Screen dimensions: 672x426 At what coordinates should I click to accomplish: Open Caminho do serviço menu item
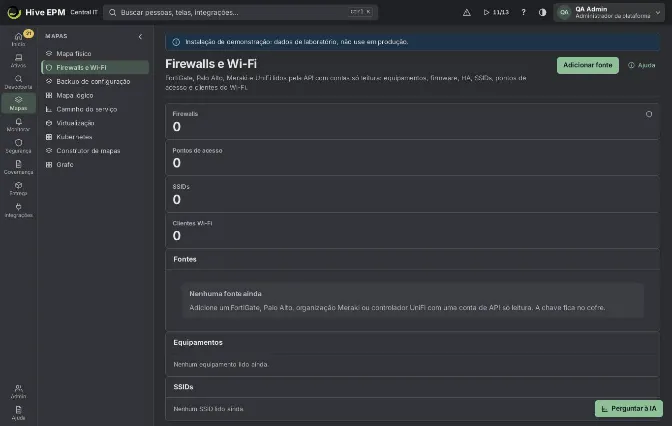[x=95, y=109]
